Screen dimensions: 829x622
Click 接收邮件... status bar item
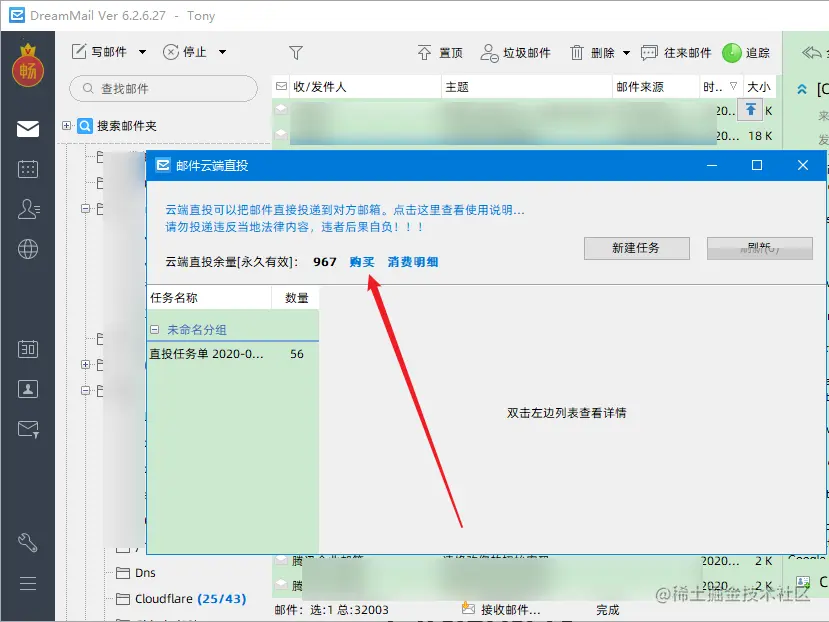501,609
